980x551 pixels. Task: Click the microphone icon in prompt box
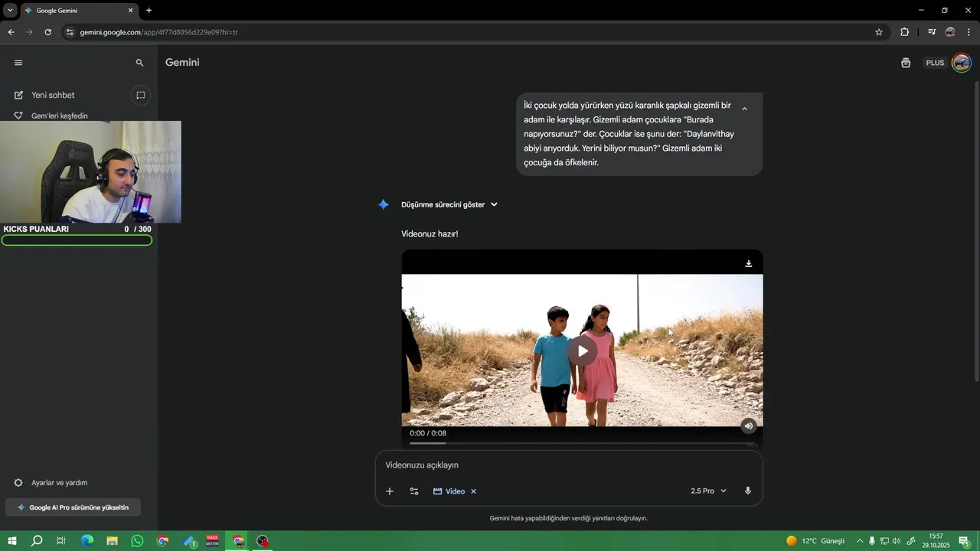(748, 491)
